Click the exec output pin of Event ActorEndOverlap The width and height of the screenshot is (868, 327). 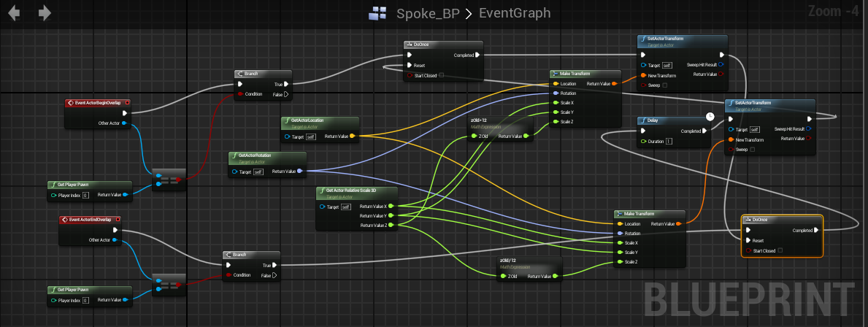115,230
